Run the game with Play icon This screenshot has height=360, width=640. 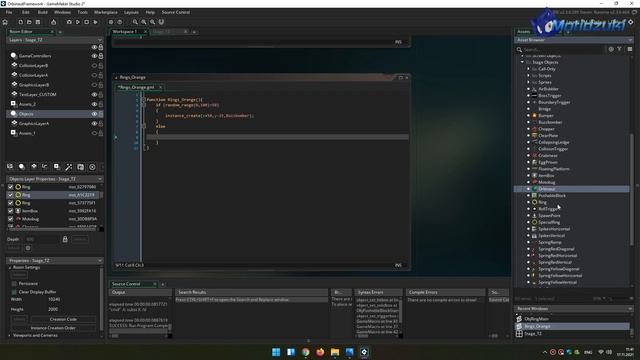click(78, 22)
